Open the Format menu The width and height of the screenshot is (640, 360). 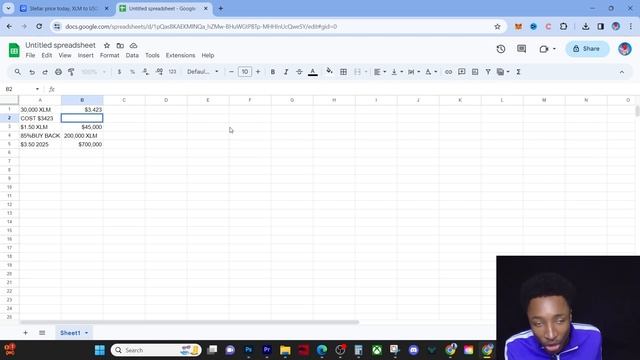(109, 56)
